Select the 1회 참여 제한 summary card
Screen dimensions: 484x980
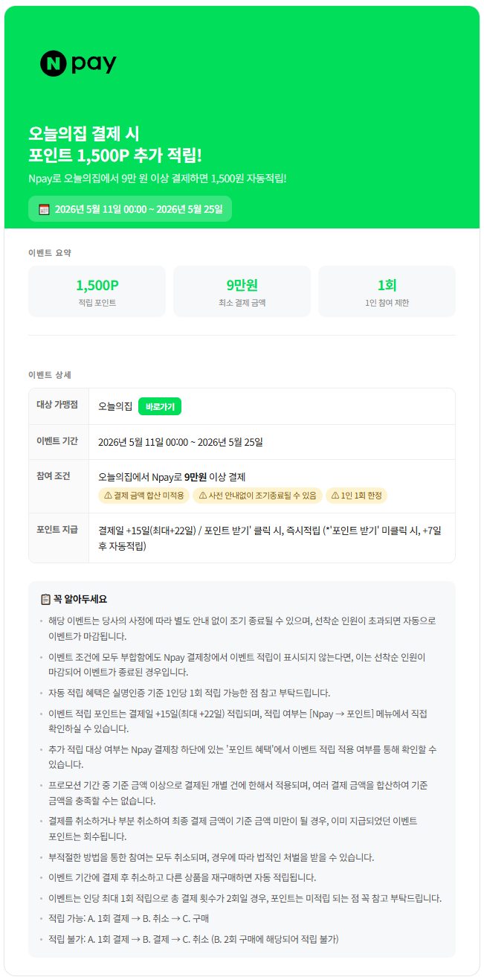[x=387, y=291]
